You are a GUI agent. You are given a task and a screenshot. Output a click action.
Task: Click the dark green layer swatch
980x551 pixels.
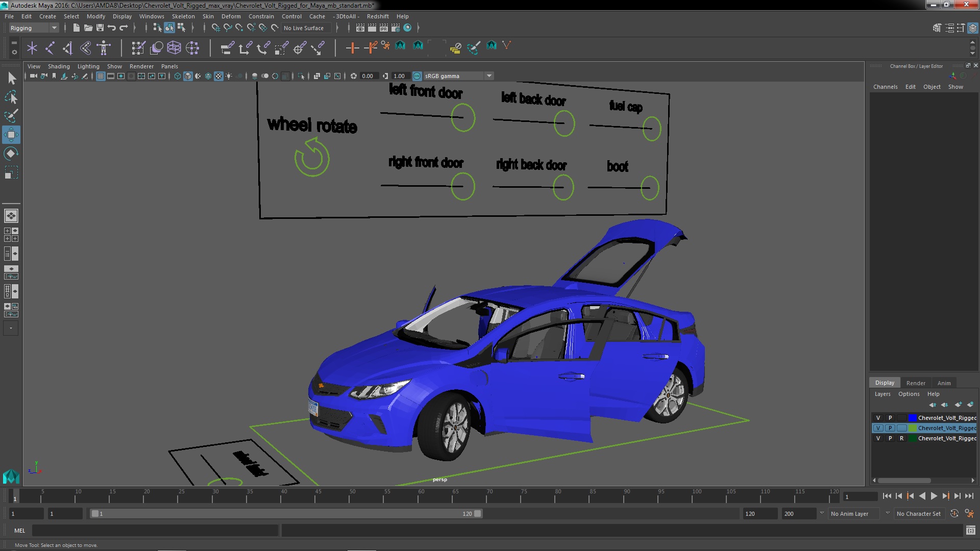coord(913,438)
